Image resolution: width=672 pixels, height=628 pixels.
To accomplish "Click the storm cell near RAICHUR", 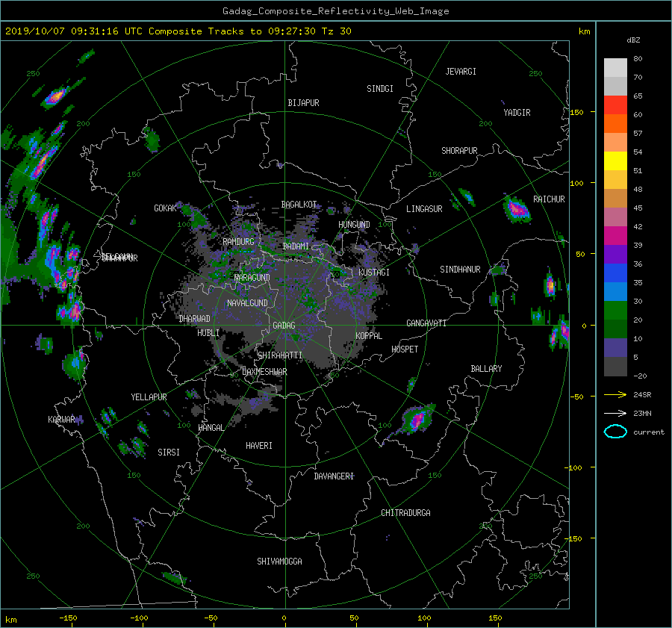I will [x=517, y=209].
